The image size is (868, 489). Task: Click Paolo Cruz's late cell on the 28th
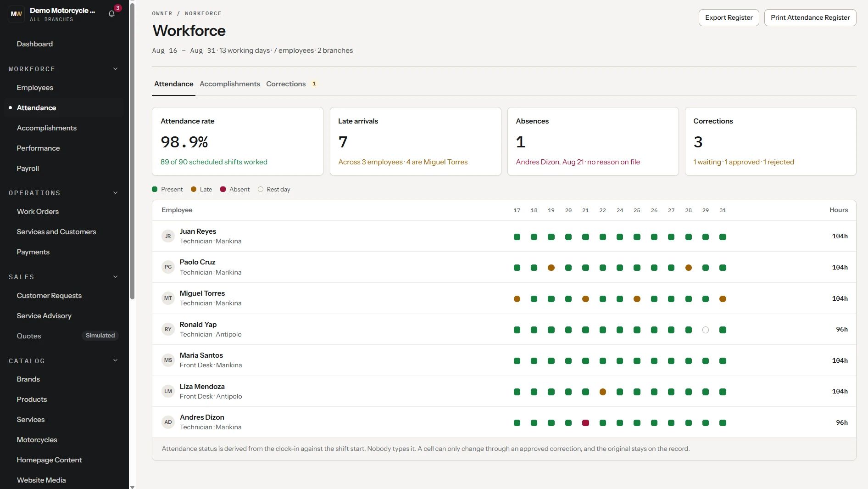(x=689, y=268)
